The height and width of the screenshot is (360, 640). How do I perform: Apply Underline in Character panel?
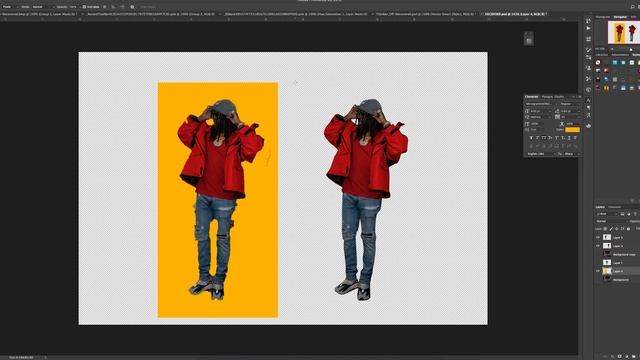[x=569, y=138]
